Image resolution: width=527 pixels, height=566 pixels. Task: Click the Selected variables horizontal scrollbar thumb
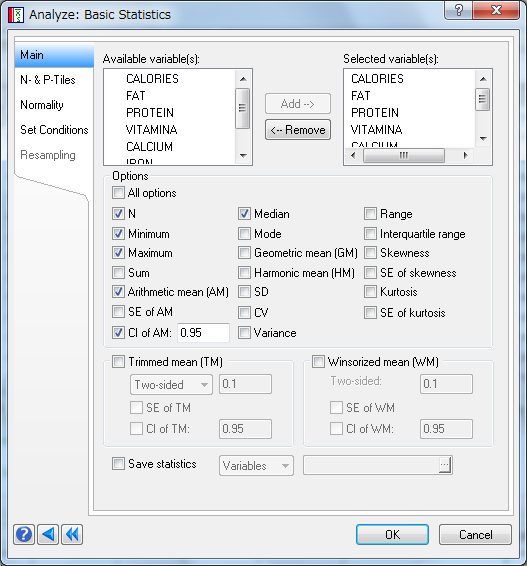click(404, 156)
